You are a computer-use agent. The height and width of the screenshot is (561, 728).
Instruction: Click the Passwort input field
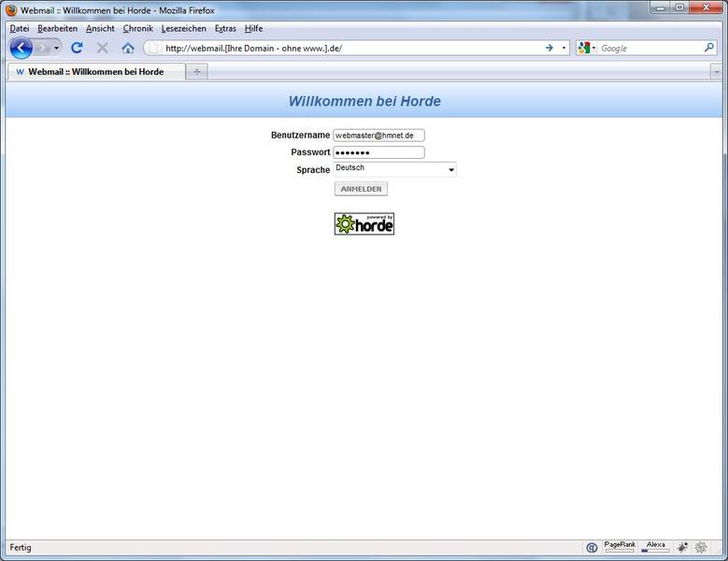[x=378, y=152]
